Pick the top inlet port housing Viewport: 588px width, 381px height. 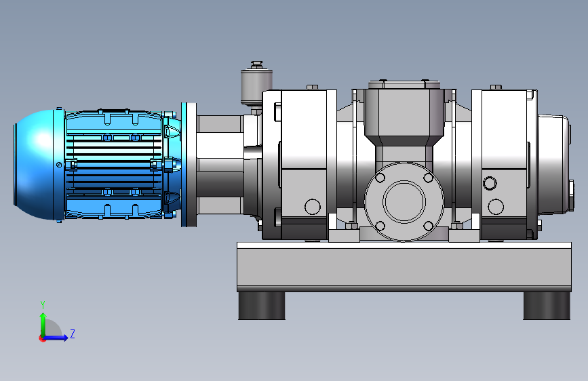(404, 113)
